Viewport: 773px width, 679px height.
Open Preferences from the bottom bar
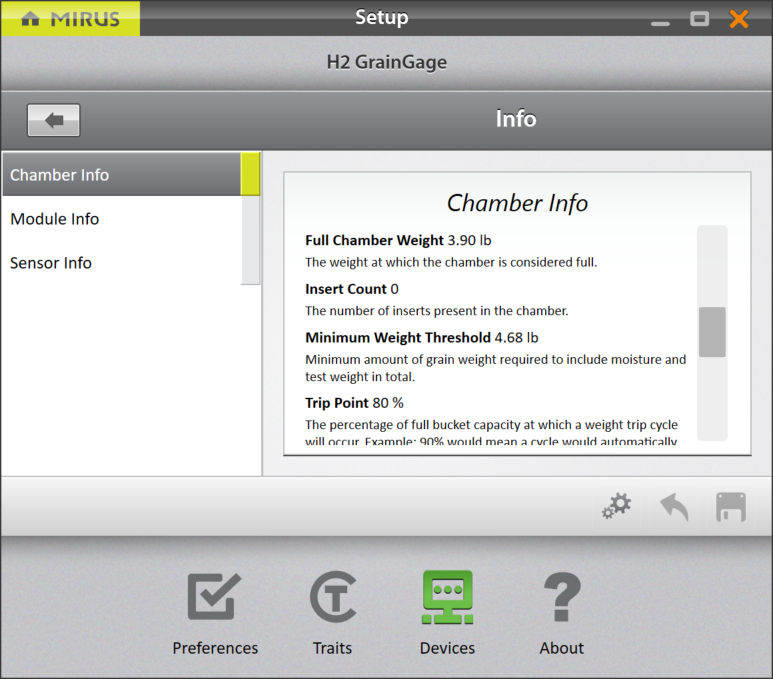click(215, 613)
